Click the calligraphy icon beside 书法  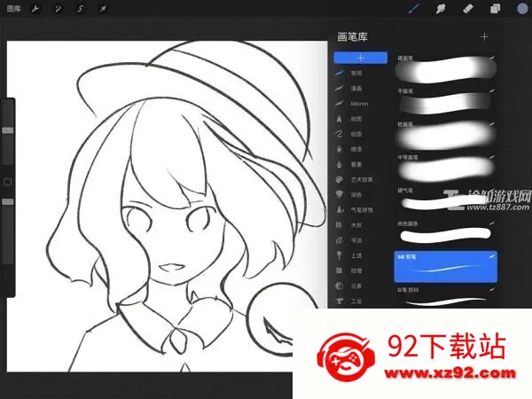[x=339, y=240]
